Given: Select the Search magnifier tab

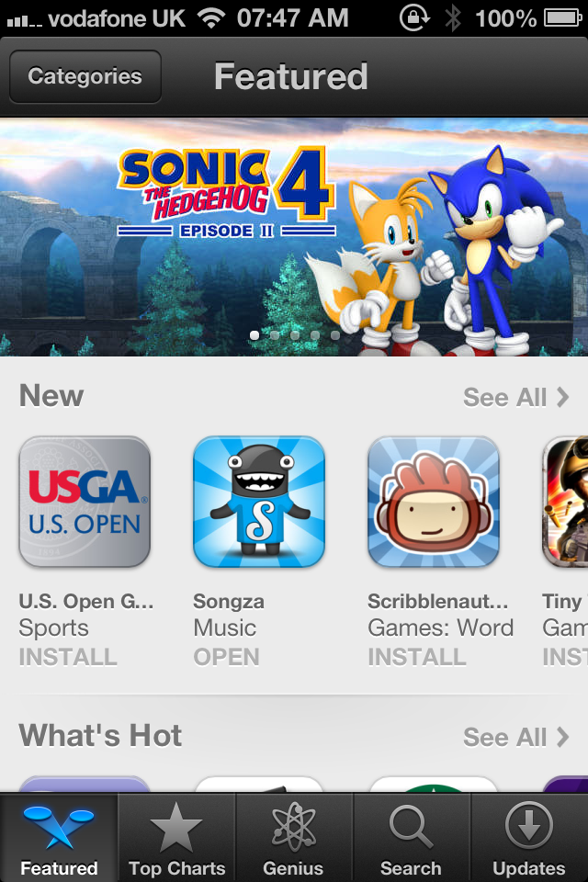Looking at the screenshot, I should (x=412, y=838).
